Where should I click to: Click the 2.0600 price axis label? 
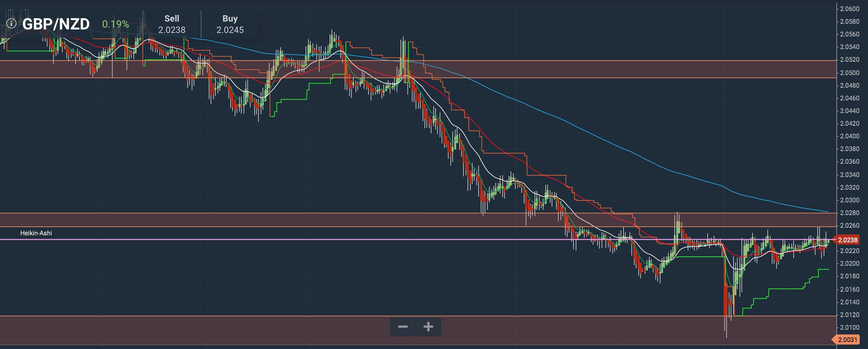[849, 9]
